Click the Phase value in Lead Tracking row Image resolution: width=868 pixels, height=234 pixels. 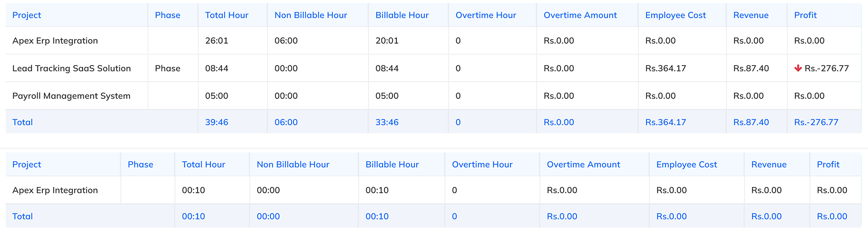(167, 68)
